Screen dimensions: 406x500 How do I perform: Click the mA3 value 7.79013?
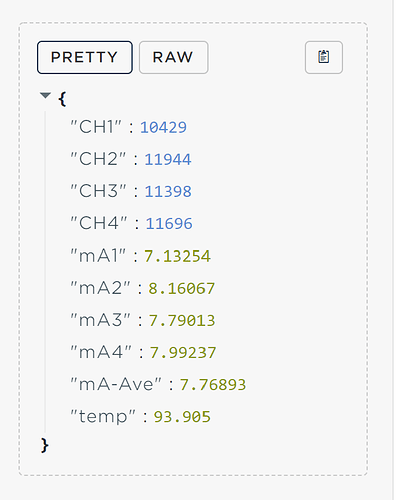(x=182, y=320)
